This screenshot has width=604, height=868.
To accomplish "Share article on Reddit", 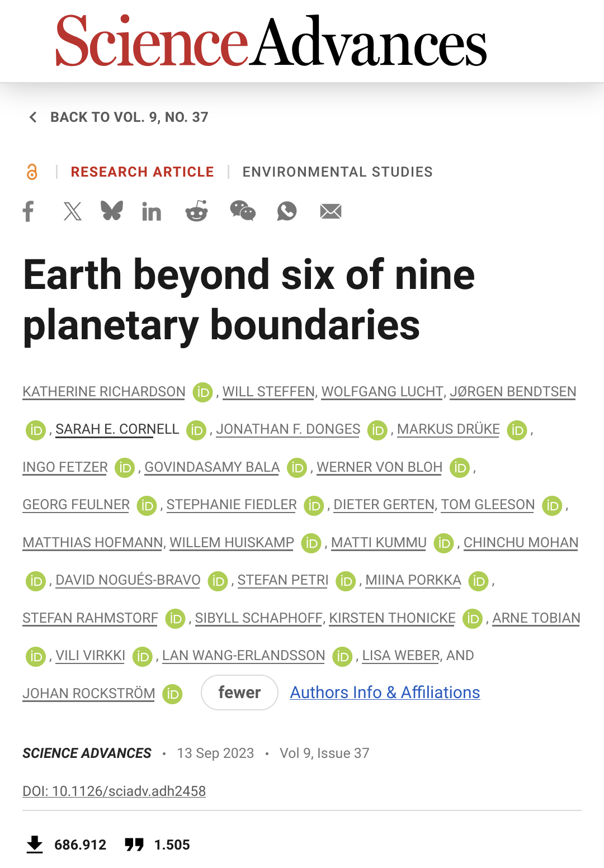I will (x=197, y=211).
